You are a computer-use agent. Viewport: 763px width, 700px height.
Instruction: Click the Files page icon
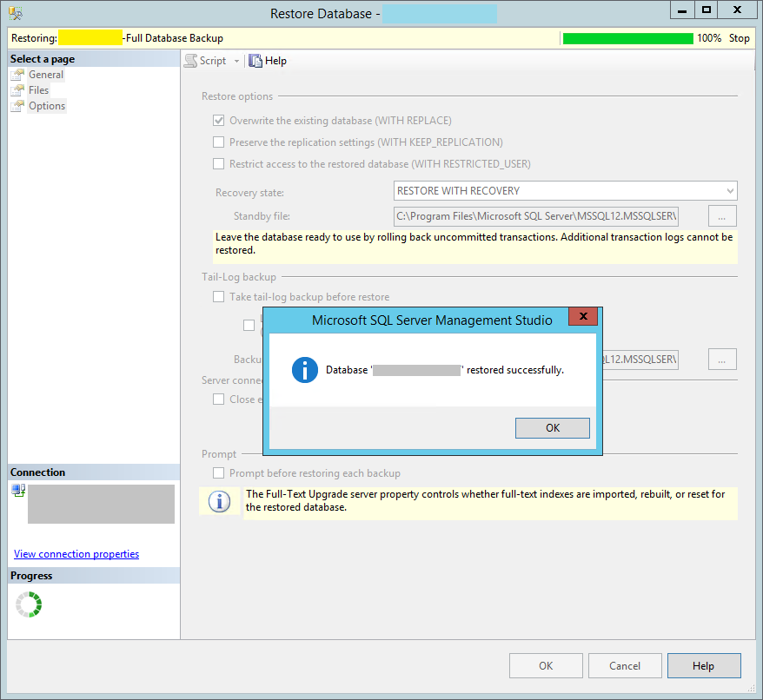coord(17,90)
